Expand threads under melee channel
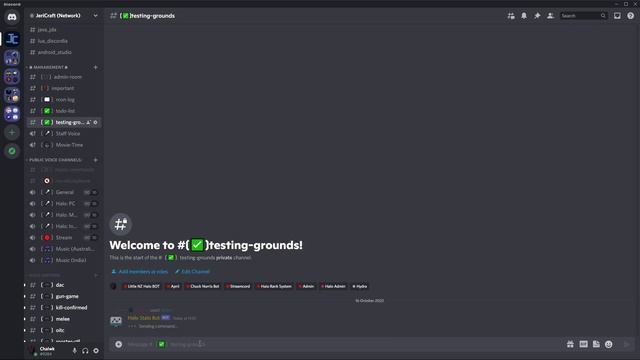This screenshot has width=640, height=360. click(x=25, y=319)
